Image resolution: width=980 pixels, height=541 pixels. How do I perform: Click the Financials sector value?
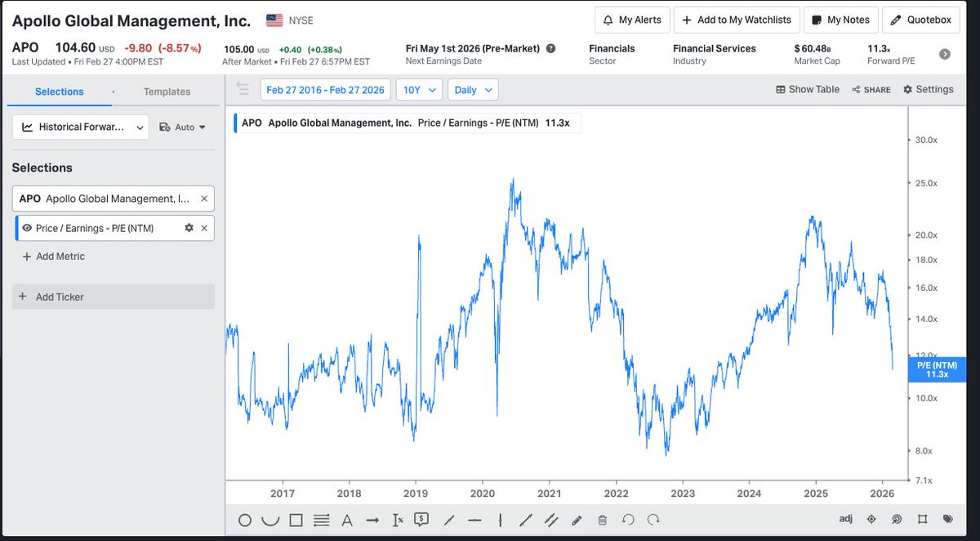pos(612,48)
